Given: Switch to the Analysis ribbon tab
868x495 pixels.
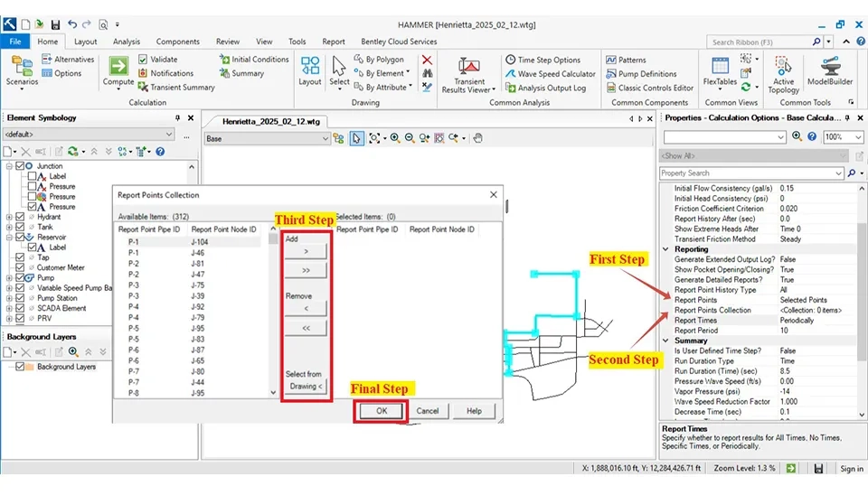Looking at the screenshot, I should coord(127,42).
